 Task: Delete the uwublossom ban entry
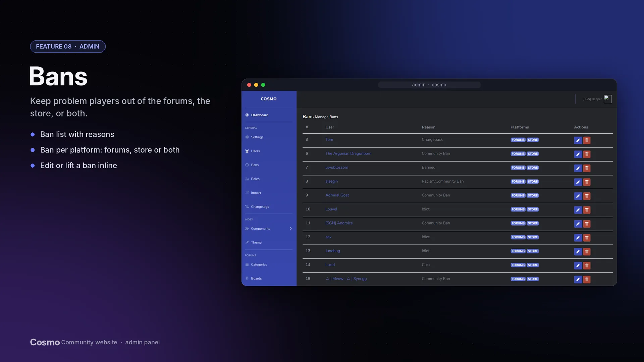click(587, 168)
